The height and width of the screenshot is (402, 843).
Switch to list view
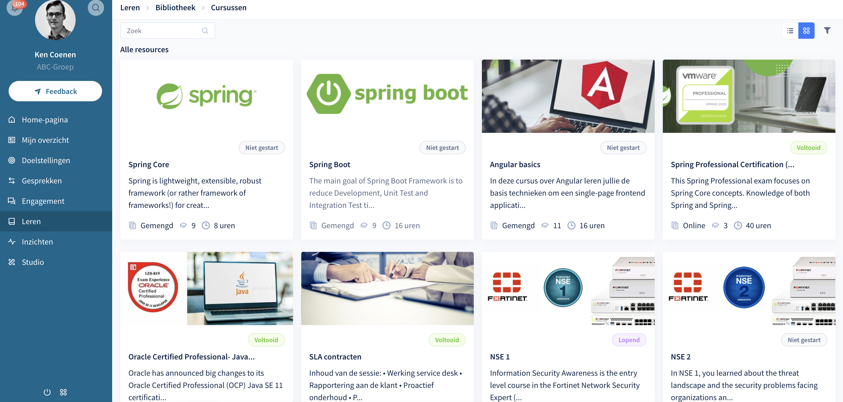pos(790,31)
